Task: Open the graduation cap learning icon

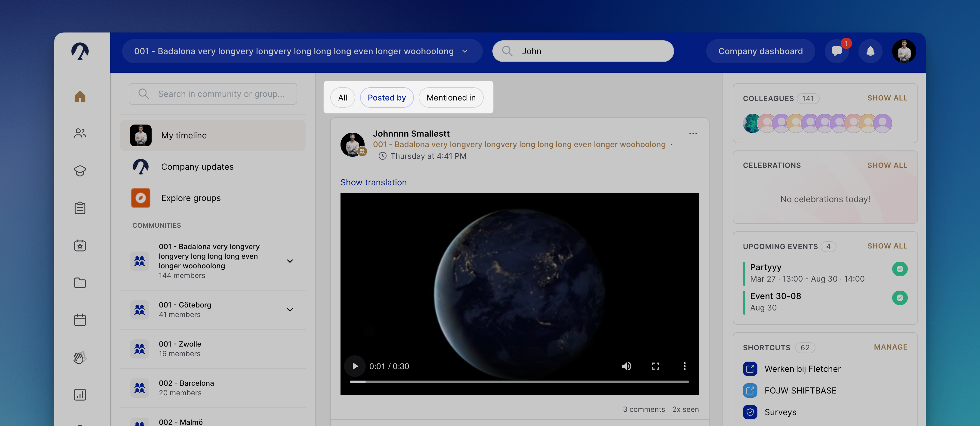Action: click(x=80, y=170)
